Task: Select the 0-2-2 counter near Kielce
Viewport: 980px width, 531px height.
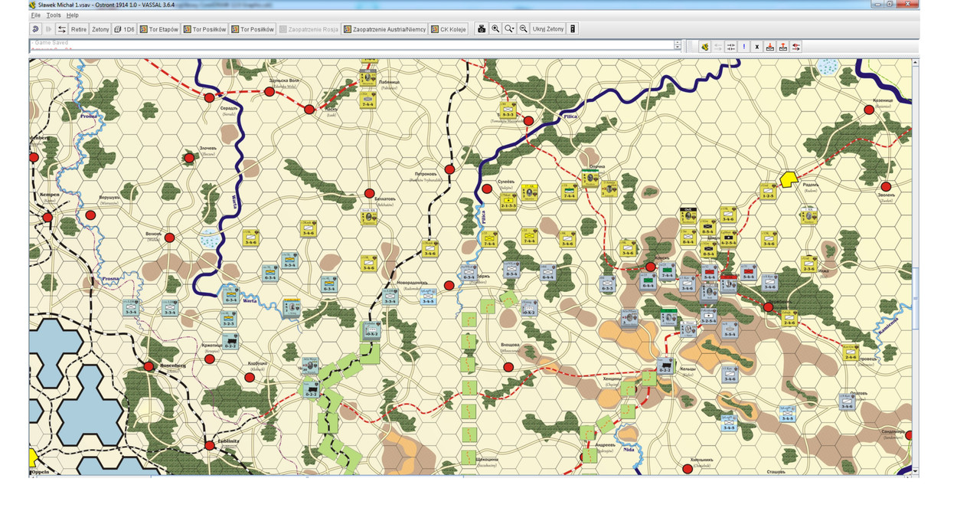Action: 665,365
